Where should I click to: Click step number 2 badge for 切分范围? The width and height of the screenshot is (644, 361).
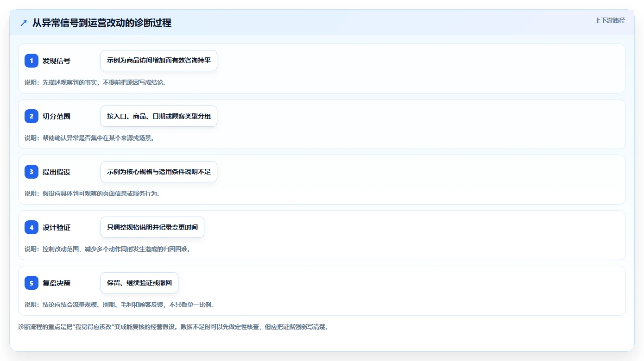(32, 116)
